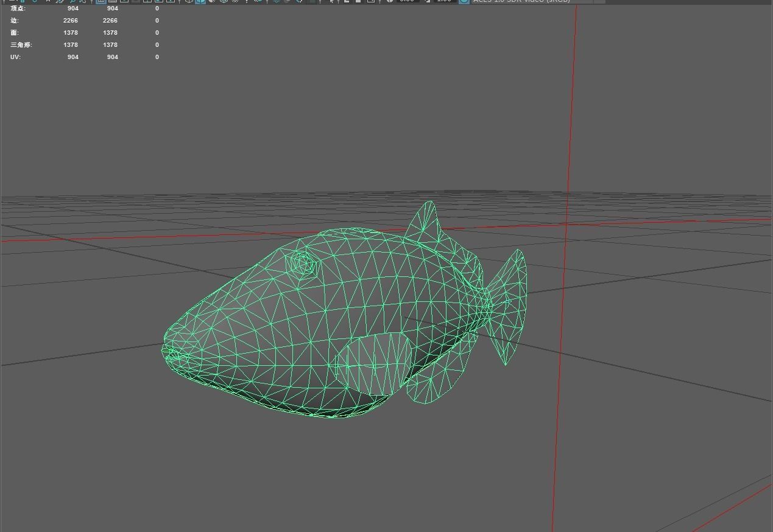Image resolution: width=773 pixels, height=532 pixels.
Task: Click the 0 value in the 三角形 row
Action: coord(157,45)
